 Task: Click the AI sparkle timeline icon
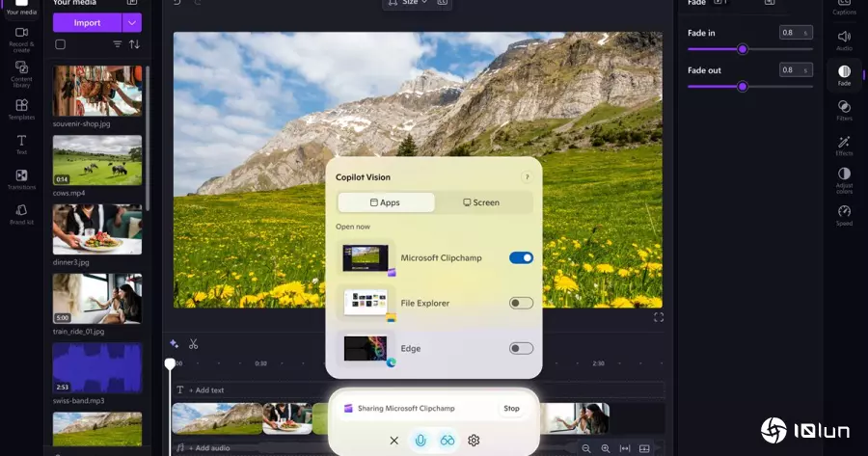(x=174, y=343)
